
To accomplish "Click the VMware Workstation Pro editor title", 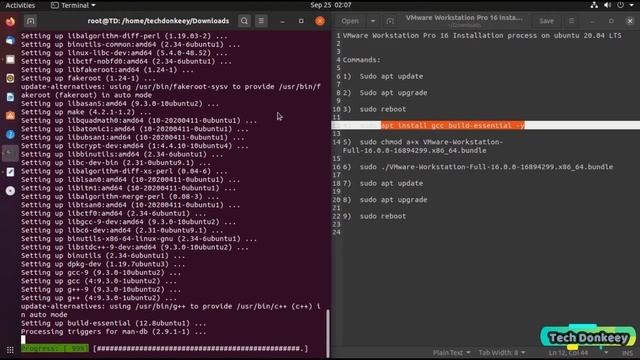I will 464,18.
